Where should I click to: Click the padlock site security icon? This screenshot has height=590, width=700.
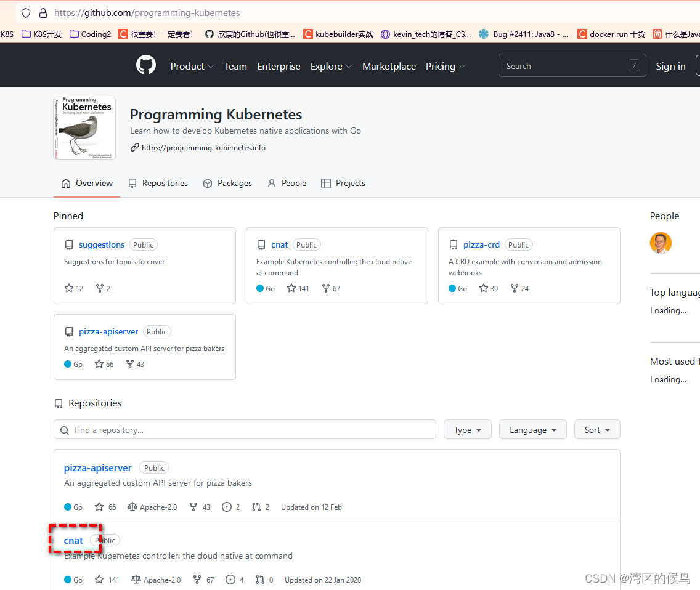pyautogui.click(x=43, y=13)
